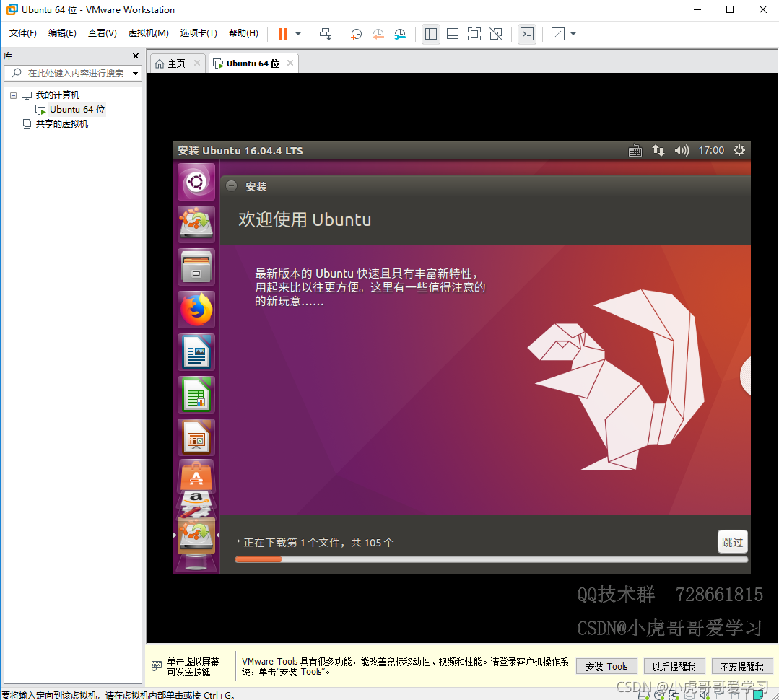The height and width of the screenshot is (700, 779).
Task: Open the system gear menu in Ubuntu panel
Action: pos(739,150)
